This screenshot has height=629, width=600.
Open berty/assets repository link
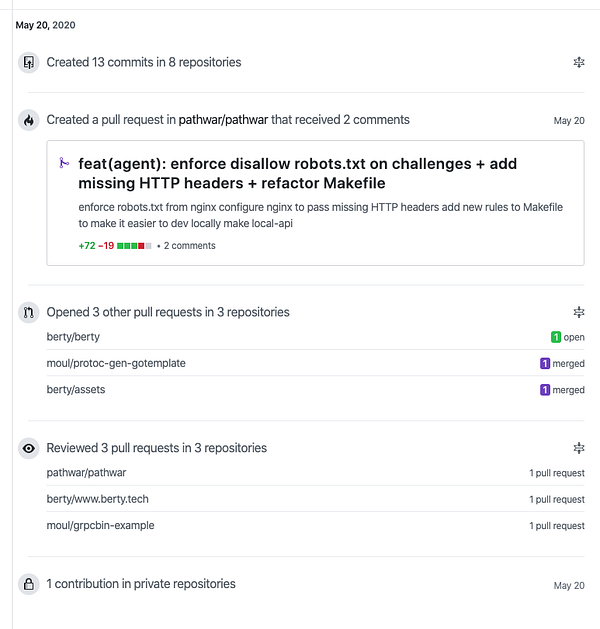[x=76, y=389]
